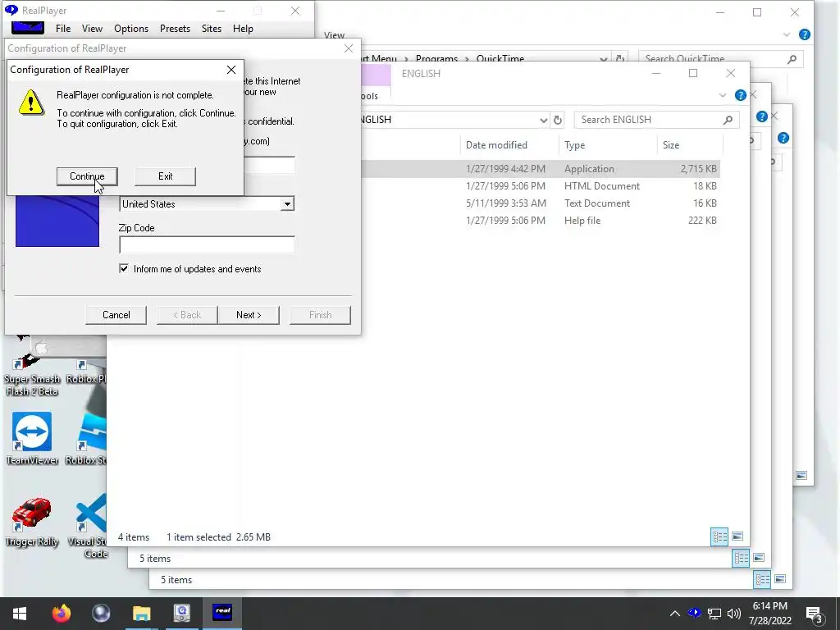Select the Text Document file row

point(541,203)
